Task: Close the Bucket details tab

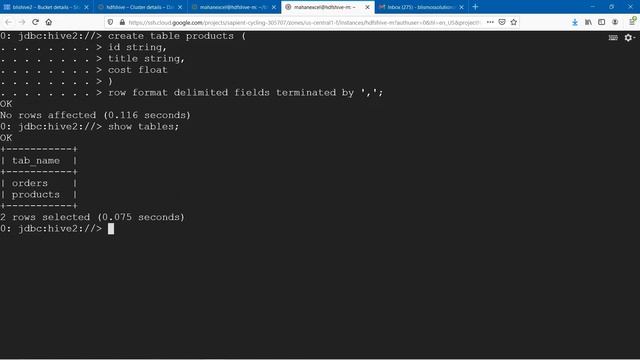Action: (x=86, y=7)
